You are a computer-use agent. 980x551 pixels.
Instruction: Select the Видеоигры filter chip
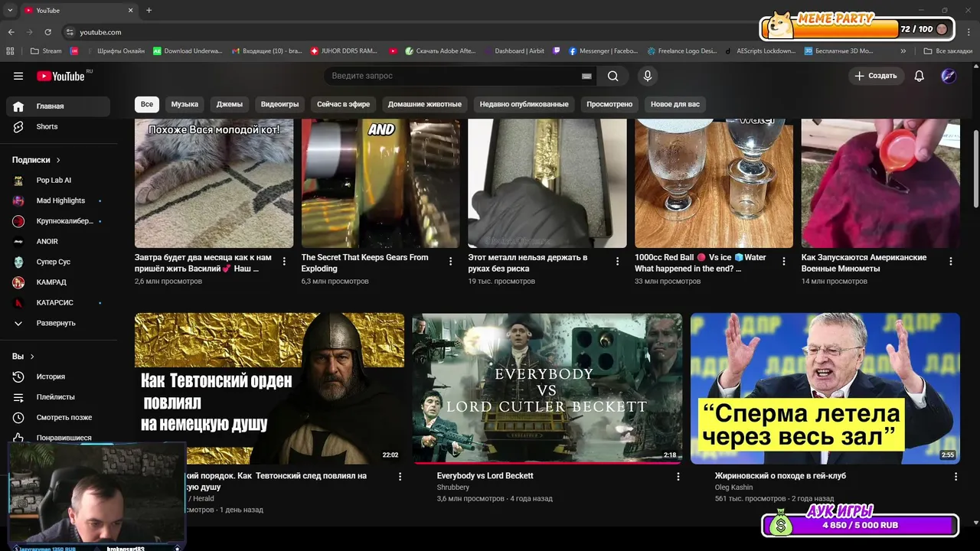tap(279, 104)
